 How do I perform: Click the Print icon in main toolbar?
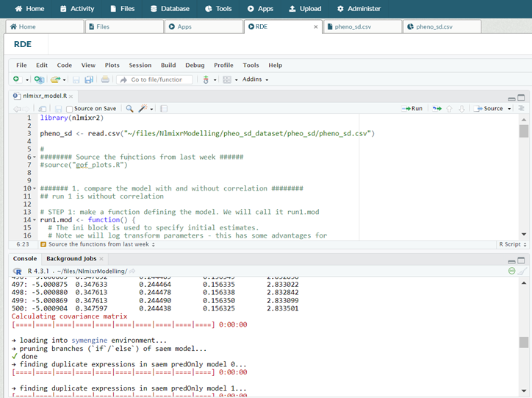click(x=105, y=79)
